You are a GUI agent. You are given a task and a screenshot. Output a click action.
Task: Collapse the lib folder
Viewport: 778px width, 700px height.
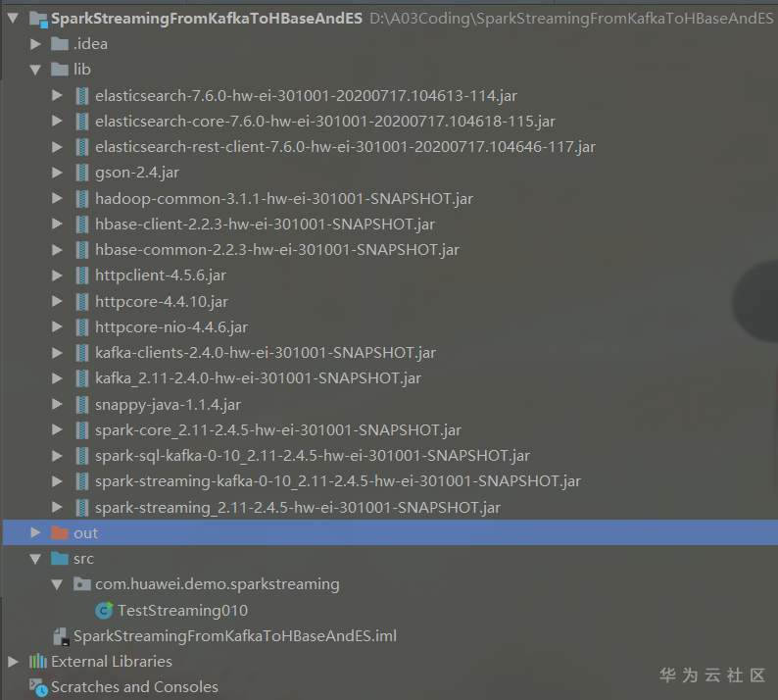click(x=35, y=70)
